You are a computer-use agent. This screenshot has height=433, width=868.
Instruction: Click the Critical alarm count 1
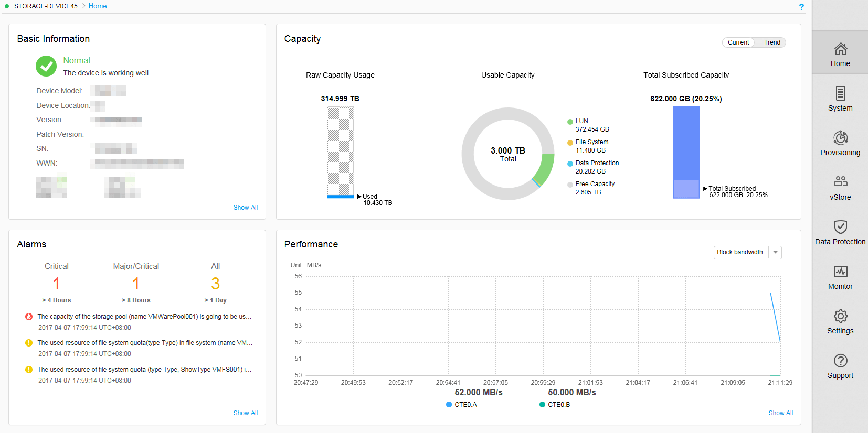coord(56,284)
